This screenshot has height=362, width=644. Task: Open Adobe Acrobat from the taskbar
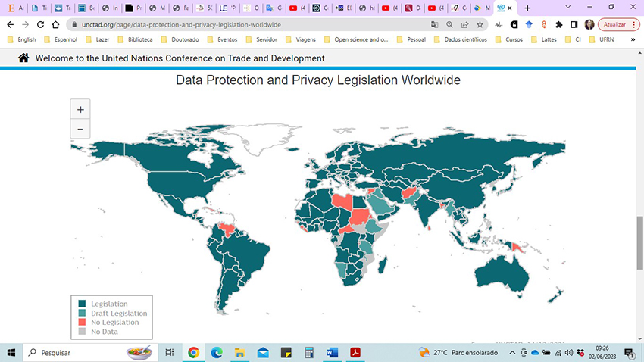(x=355, y=352)
